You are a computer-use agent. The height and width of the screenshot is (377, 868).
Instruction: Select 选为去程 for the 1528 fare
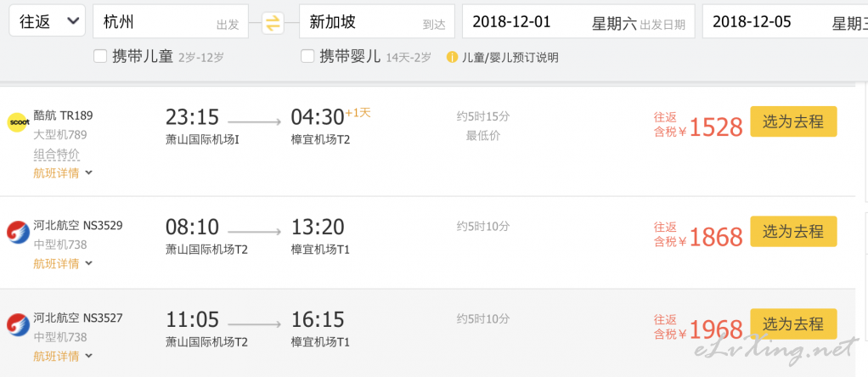tap(793, 121)
